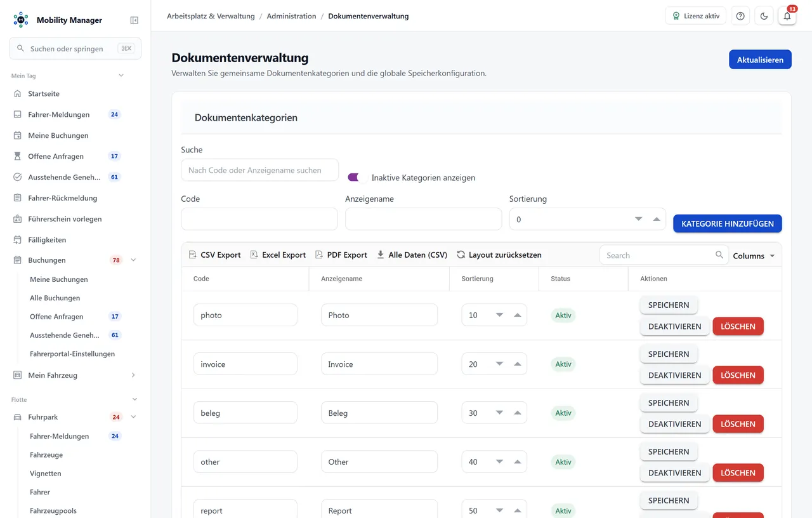Screen dimensions: 812x518
Task: Collapse the Buchungen sidebar group
Action: (133, 260)
